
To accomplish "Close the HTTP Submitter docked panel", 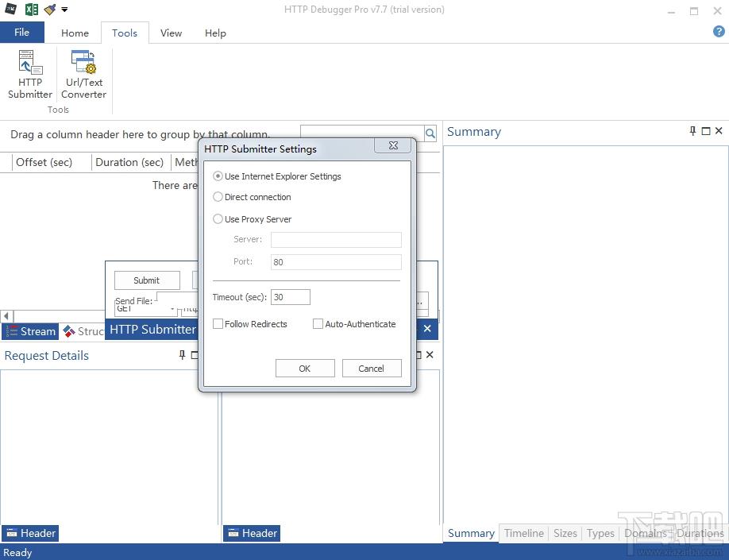I will pos(427,329).
